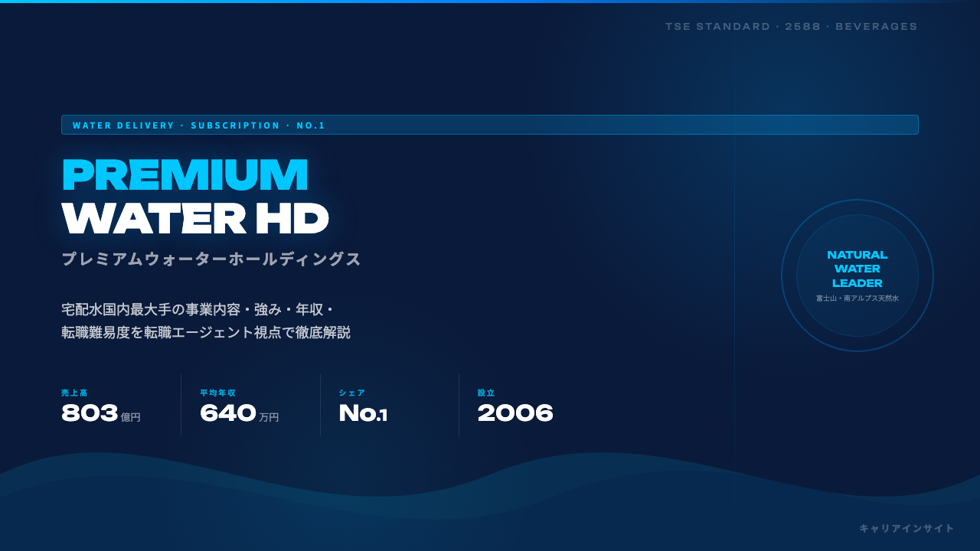The height and width of the screenshot is (551, 980).
Task: Click the 'キャリアインサイト' footer text
Action: 907,528
